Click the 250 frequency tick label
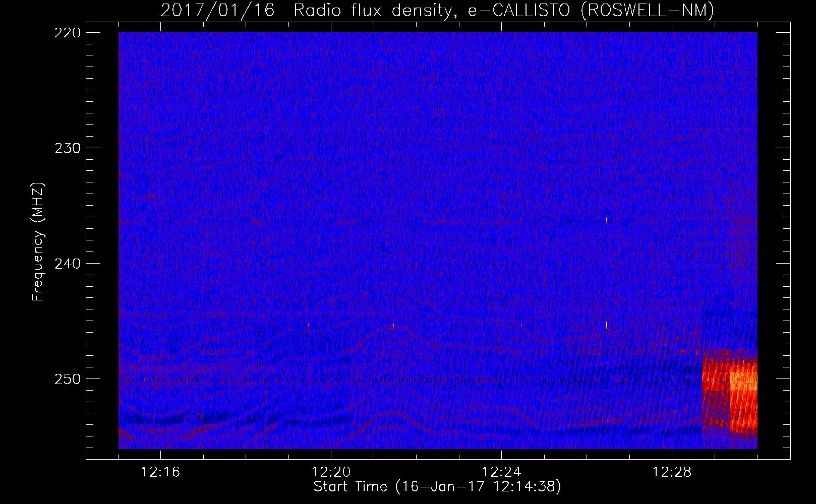Viewport: 816px width, 504px height. (x=68, y=379)
